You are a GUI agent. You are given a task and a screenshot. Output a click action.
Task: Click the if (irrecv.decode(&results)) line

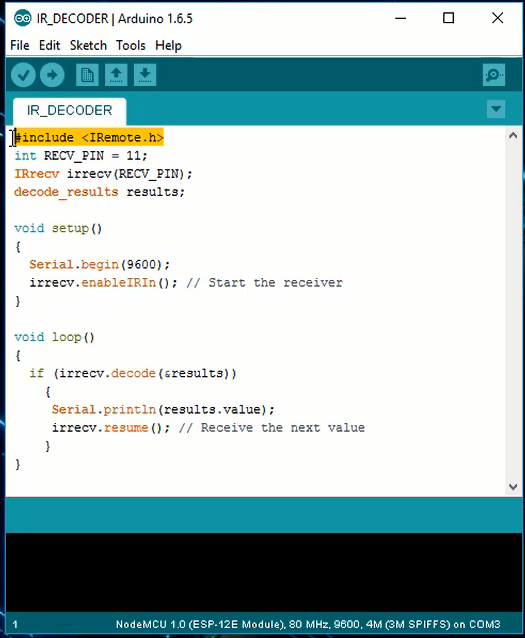(133, 374)
